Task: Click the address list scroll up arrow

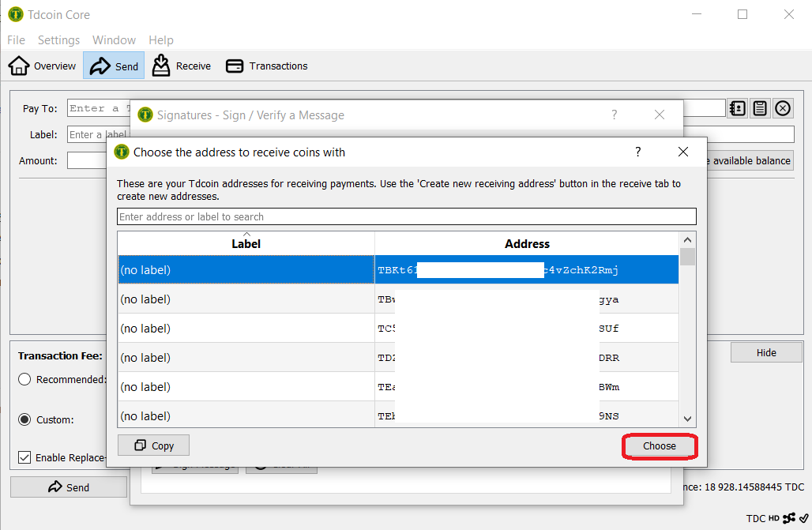Action: pyautogui.click(x=687, y=240)
